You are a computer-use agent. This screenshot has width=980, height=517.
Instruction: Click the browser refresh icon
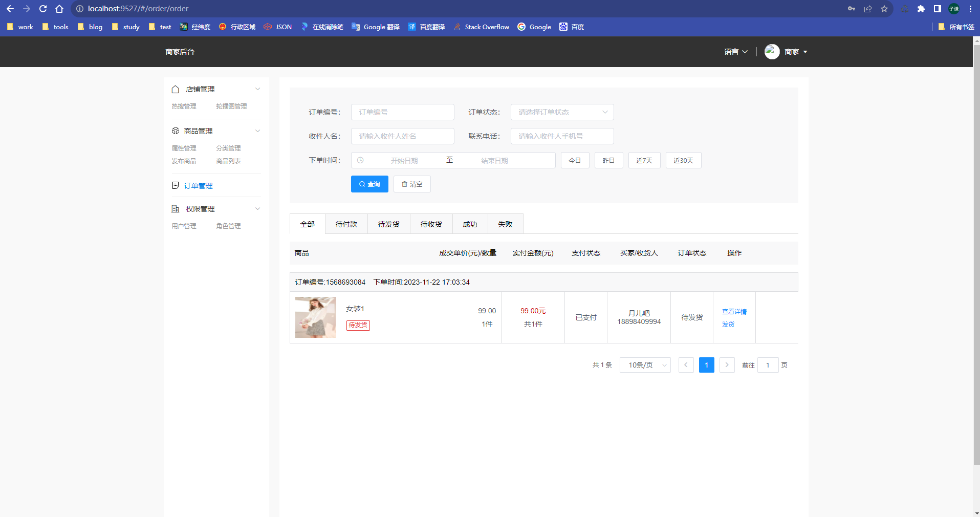pos(43,9)
